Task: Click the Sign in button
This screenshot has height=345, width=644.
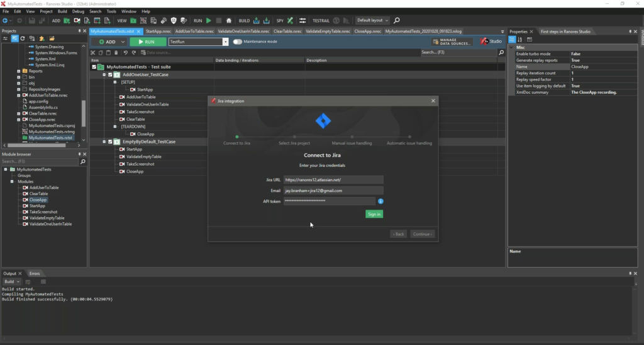Action: point(374,214)
